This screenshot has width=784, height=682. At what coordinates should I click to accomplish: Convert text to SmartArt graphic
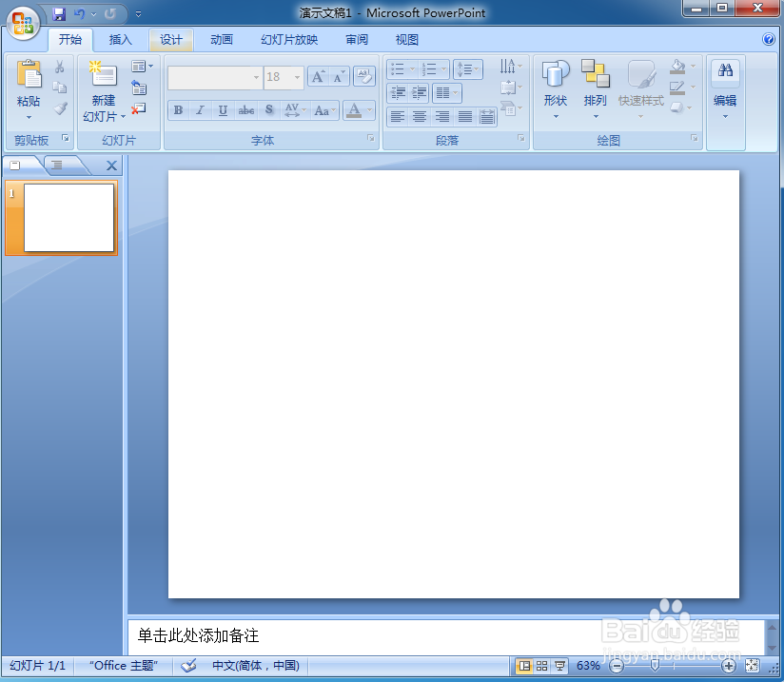point(511,108)
